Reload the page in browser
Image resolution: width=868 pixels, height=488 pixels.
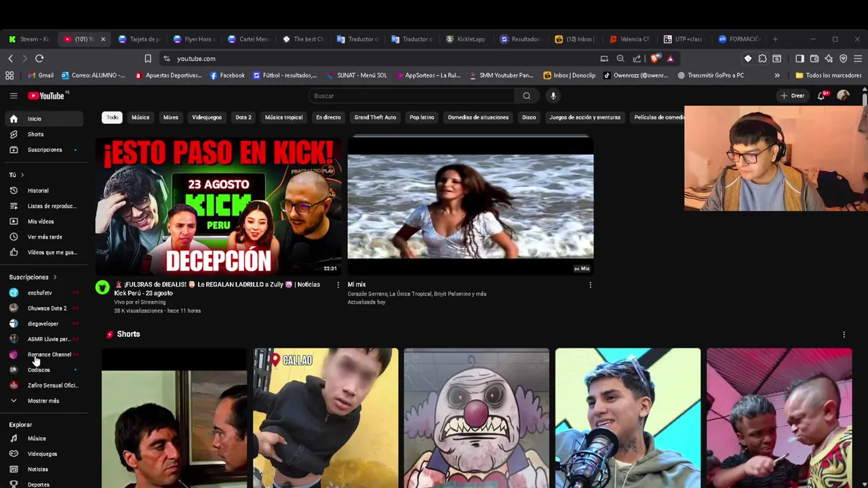click(x=39, y=58)
